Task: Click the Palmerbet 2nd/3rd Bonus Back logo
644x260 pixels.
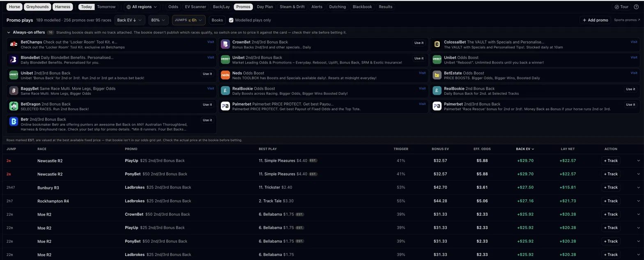Action: tap(437, 106)
